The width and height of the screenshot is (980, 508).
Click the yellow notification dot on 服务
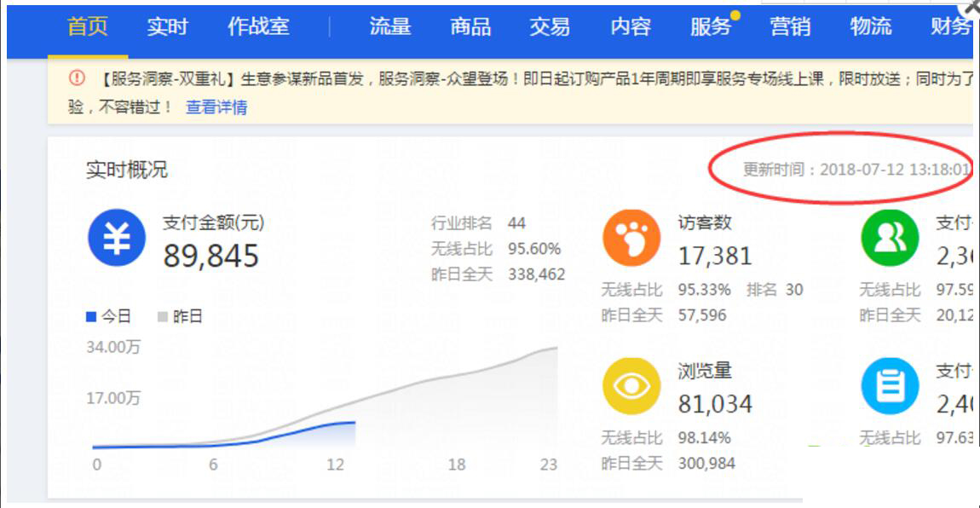pyautogui.click(x=735, y=14)
